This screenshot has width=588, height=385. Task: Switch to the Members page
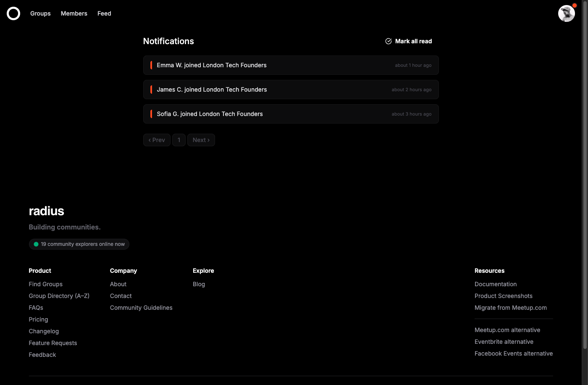[74, 13]
